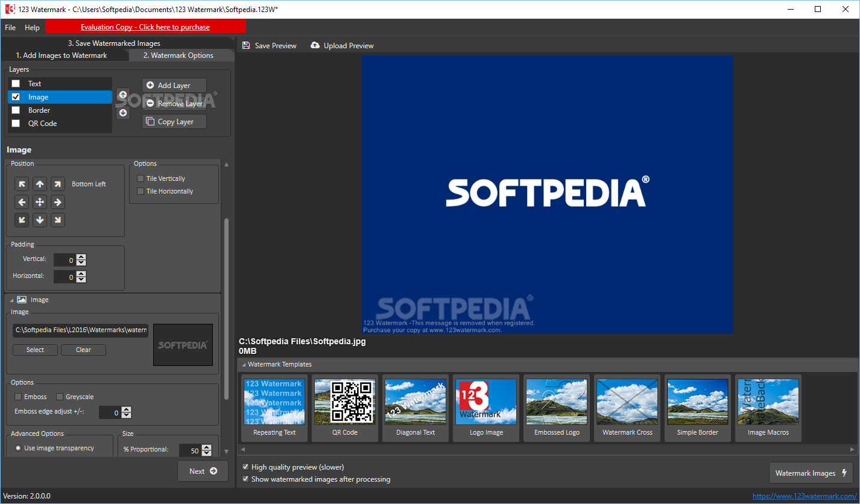Screen dimensions: 860x504
Task: Adjust the % Proportional size stepper
Action: (x=207, y=450)
